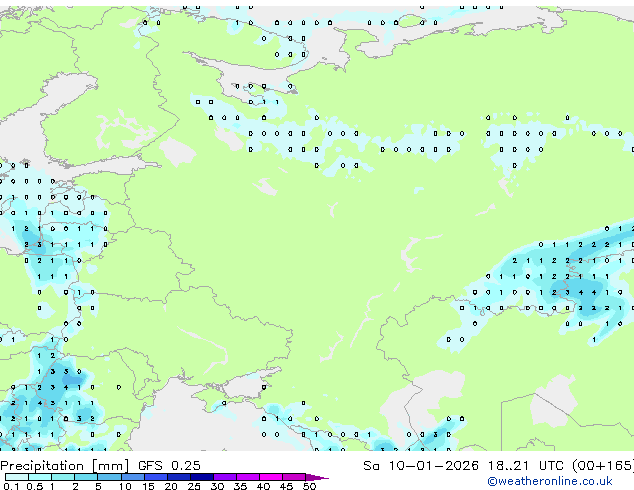The width and height of the screenshot is (634, 490).
Task: Click the '30' legend scale label
Action: point(217,486)
